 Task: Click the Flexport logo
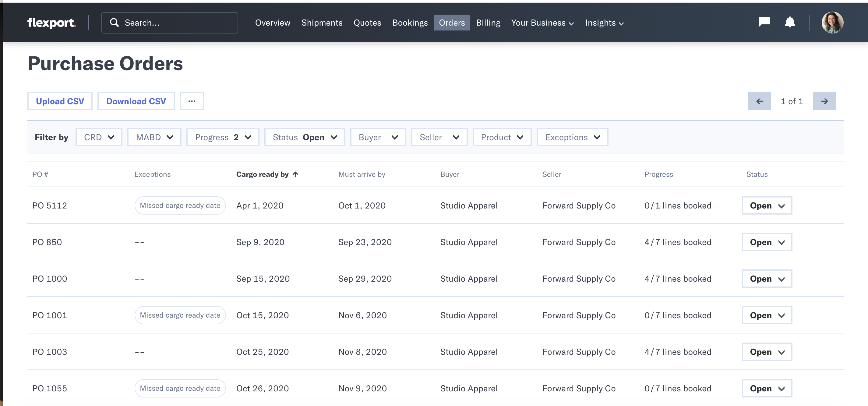point(51,23)
